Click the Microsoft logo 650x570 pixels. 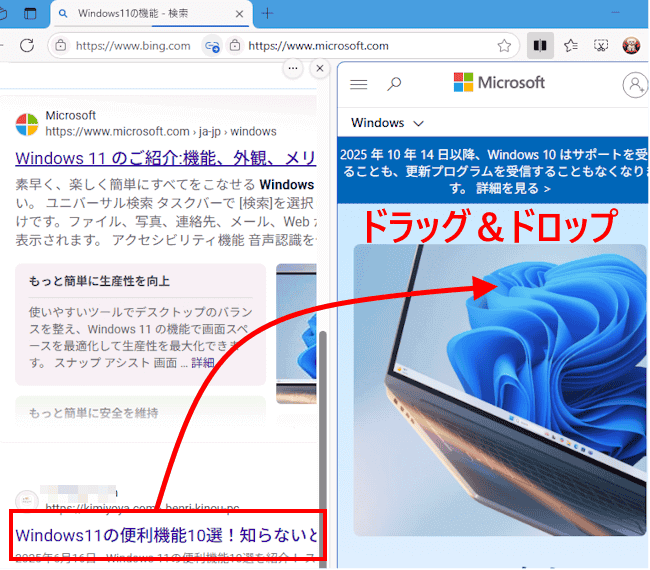coord(499,82)
